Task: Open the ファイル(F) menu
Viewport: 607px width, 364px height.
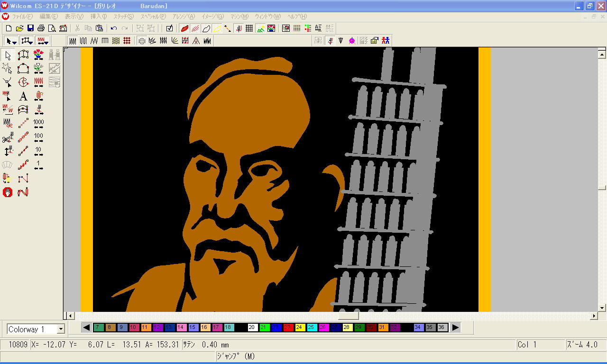Action: [x=22, y=17]
